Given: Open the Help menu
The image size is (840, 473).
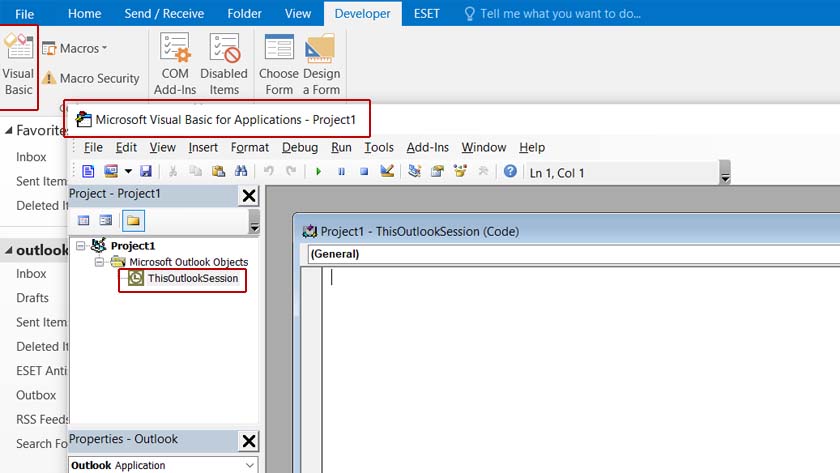Looking at the screenshot, I should tap(532, 147).
